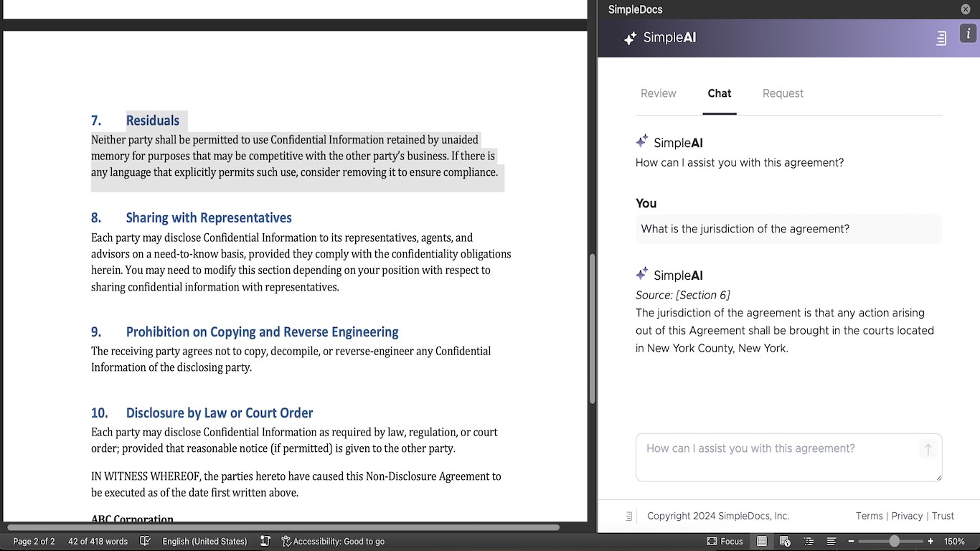Image resolution: width=980 pixels, height=551 pixels.
Task: Select the Chat tab
Action: pos(719,93)
